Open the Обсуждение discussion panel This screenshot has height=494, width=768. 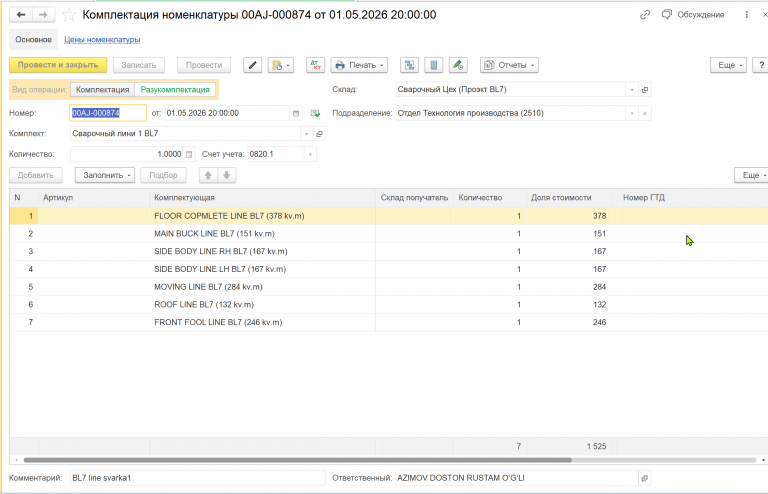click(x=693, y=15)
